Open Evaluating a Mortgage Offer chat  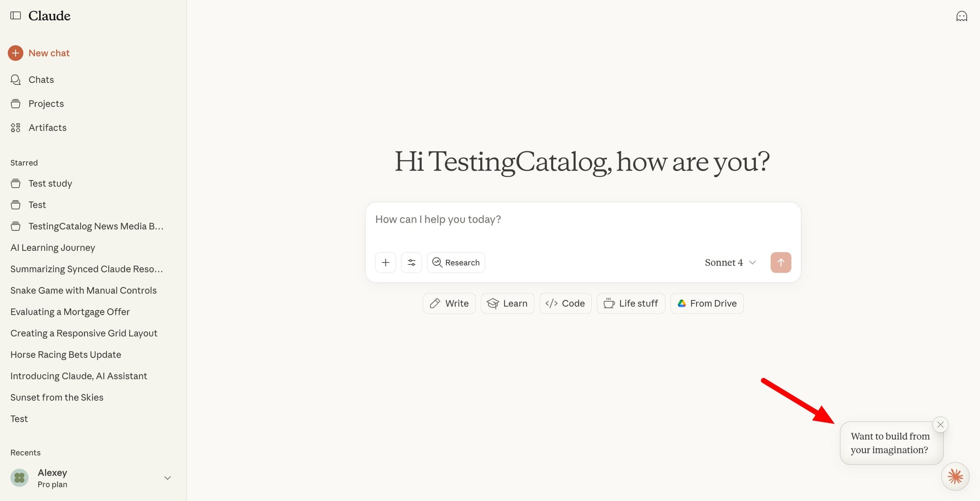(70, 312)
